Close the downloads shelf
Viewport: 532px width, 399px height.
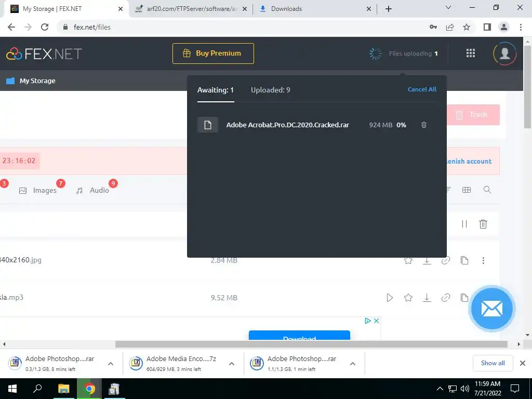[x=523, y=363]
